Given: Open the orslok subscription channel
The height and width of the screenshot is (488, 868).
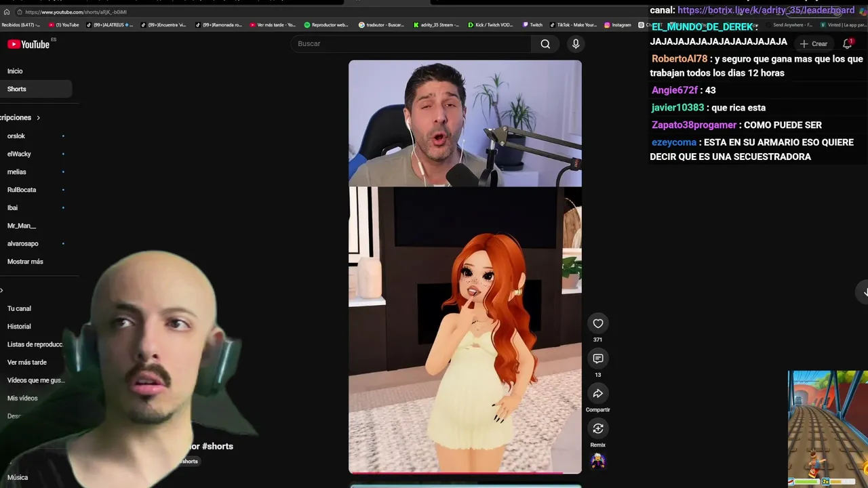Looking at the screenshot, I should pos(16,136).
